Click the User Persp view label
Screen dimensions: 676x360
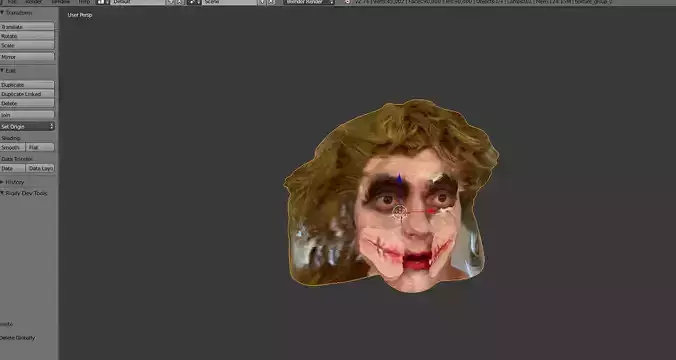coord(80,15)
